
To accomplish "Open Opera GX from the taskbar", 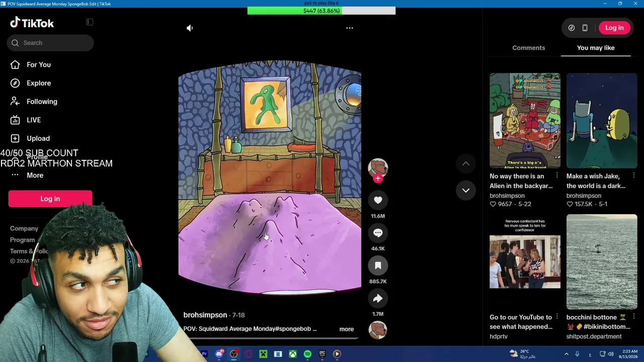I will (x=249, y=354).
